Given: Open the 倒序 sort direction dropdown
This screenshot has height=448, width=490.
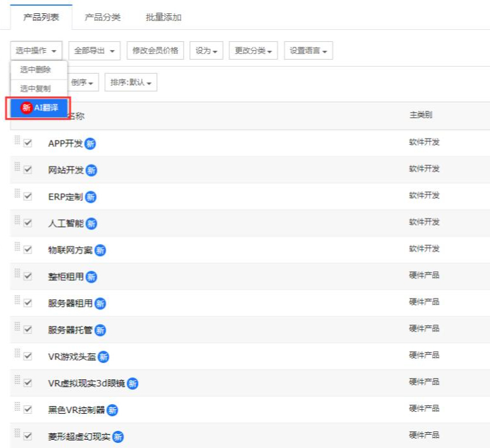Looking at the screenshot, I should coord(83,83).
